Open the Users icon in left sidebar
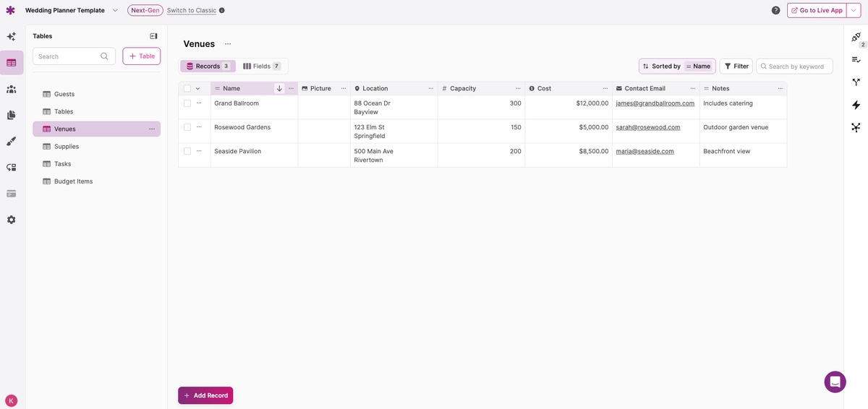This screenshot has height=409, width=868. pyautogui.click(x=12, y=89)
